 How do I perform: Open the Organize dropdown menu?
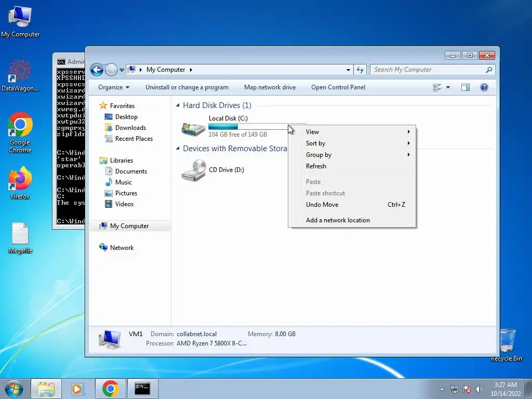point(114,87)
